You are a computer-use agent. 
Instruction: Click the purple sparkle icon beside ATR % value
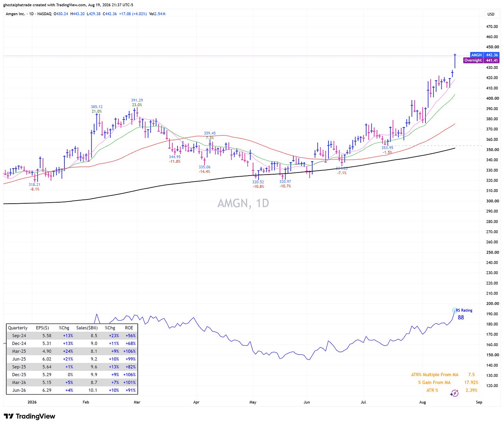[x=454, y=393]
